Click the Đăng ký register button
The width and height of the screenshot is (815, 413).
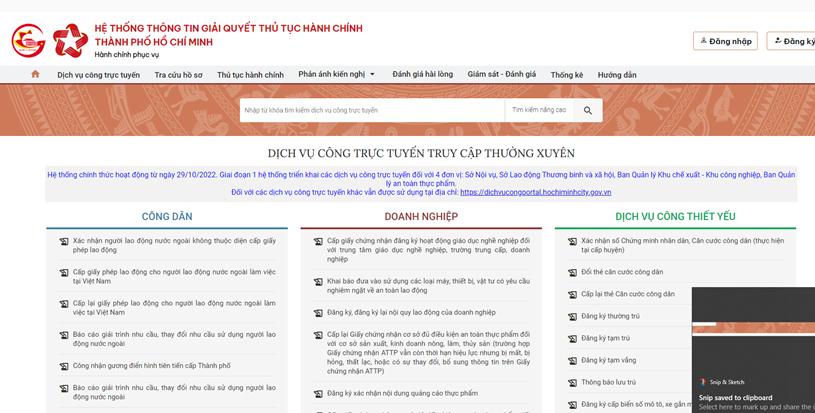pos(794,41)
